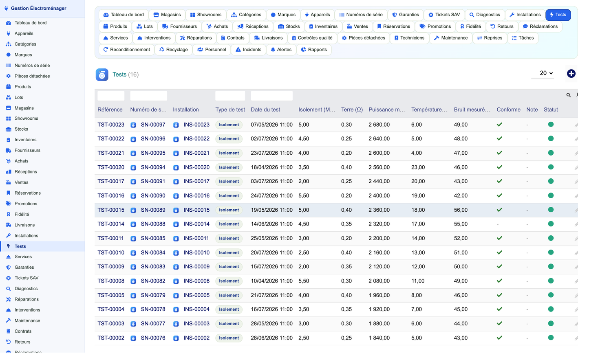The height and width of the screenshot is (364, 589).
Task: Switch to the Tickets SAV tab
Action: (x=444, y=15)
